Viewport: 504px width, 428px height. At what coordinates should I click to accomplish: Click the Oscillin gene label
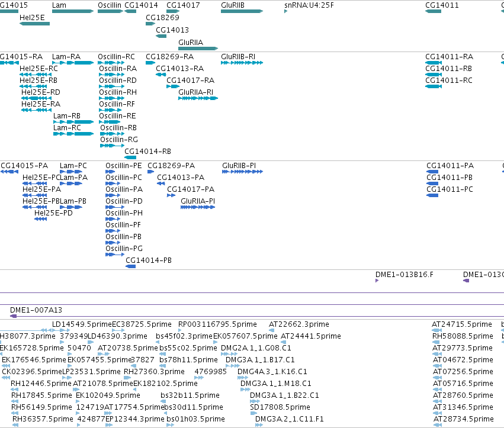(x=110, y=5)
